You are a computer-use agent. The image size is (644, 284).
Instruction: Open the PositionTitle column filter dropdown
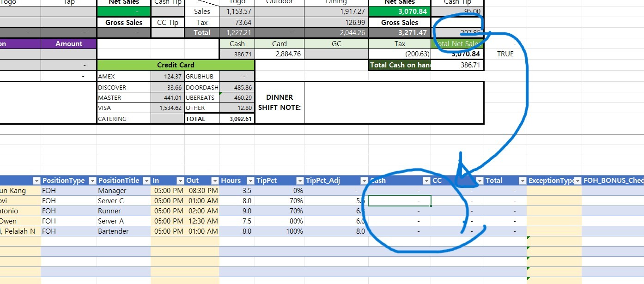pos(146,181)
